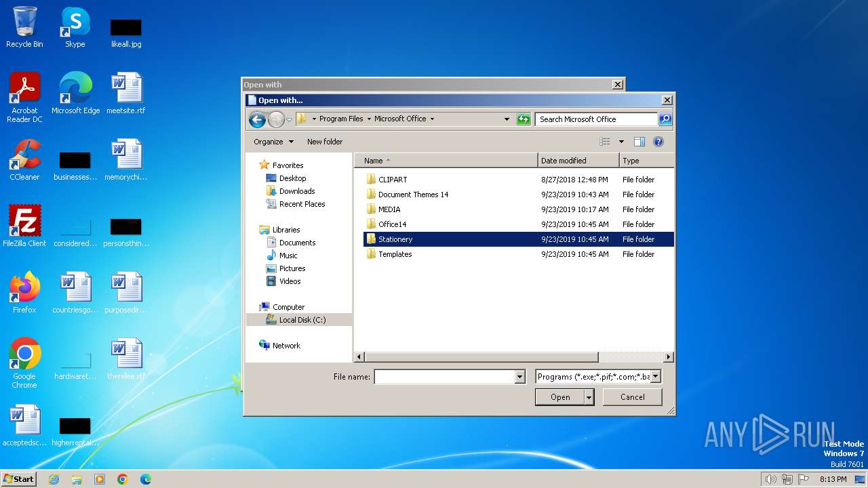Image resolution: width=868 pixels, height=488 pixels.
Task: Expand the Microsoft Office breadcrumb arrow
Action: tap(432, 119)
